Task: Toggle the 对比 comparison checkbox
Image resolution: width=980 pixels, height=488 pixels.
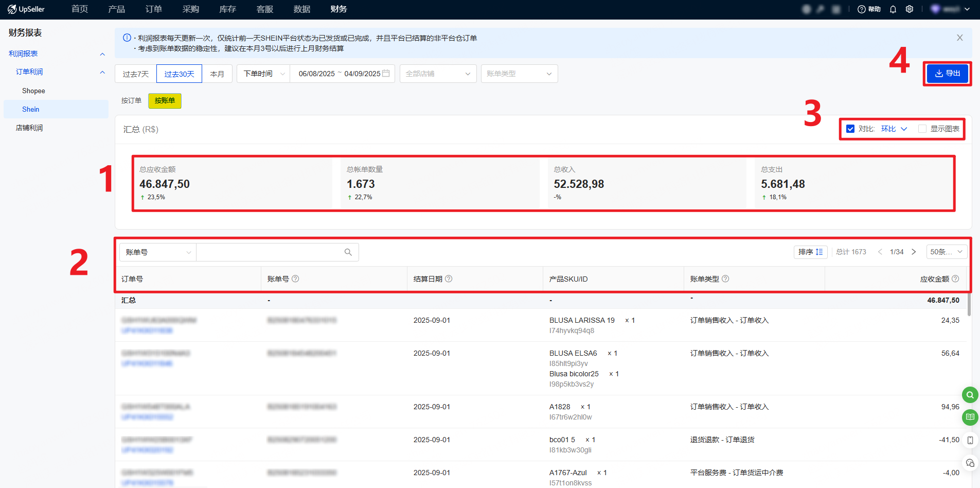Action: click(x=850, y=129)
